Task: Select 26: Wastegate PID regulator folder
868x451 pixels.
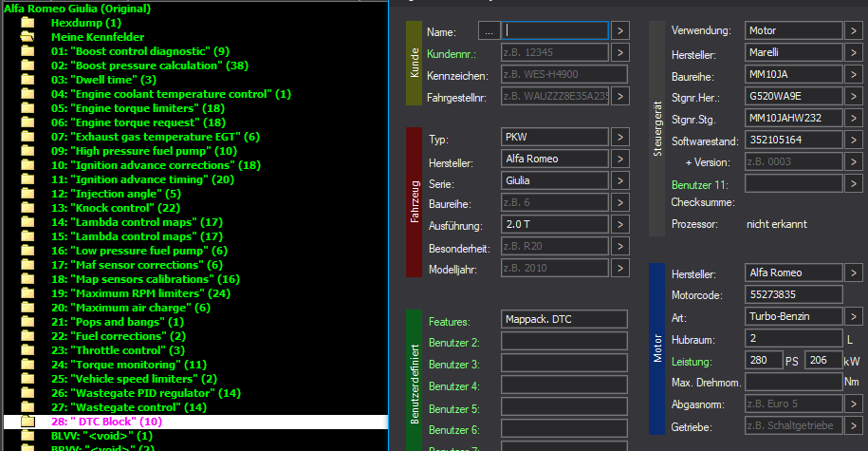Action: tap(146, 393)
